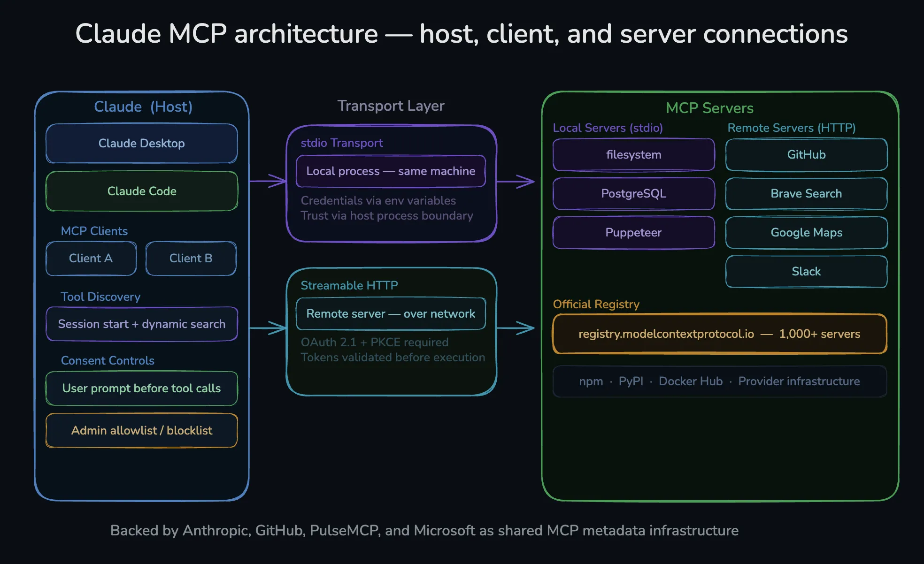Click the Google Maps server box

point(807,232)
